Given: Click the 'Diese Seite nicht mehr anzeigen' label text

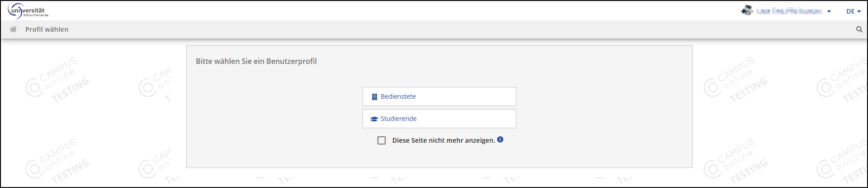Looking at the screenshot, I should click(443, 140).
